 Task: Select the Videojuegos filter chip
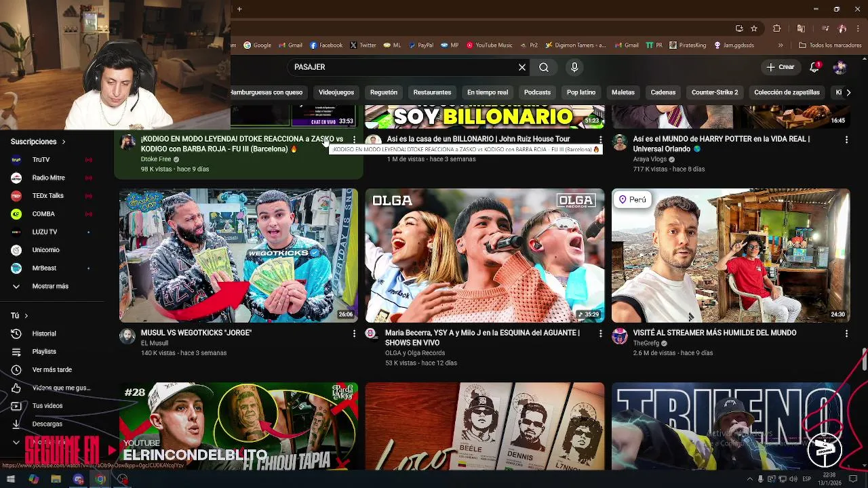coord(336,92)
